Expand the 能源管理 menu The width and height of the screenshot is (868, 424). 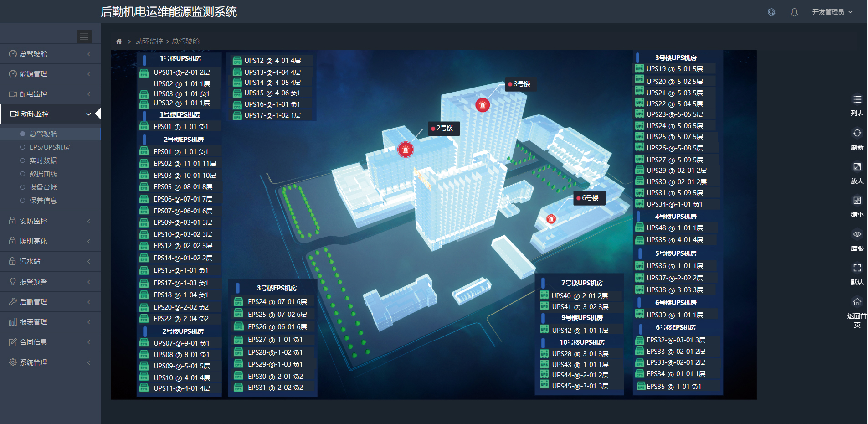(x=50, y=74)
